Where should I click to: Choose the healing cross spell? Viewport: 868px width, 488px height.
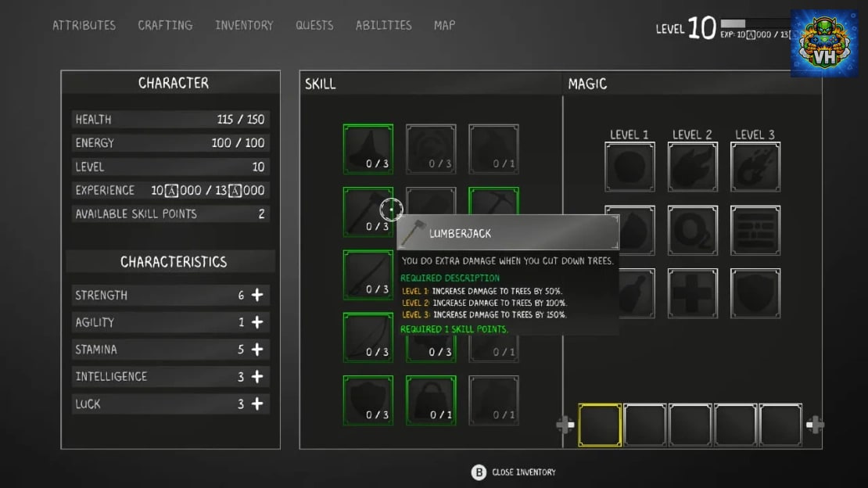click(693, 293)
